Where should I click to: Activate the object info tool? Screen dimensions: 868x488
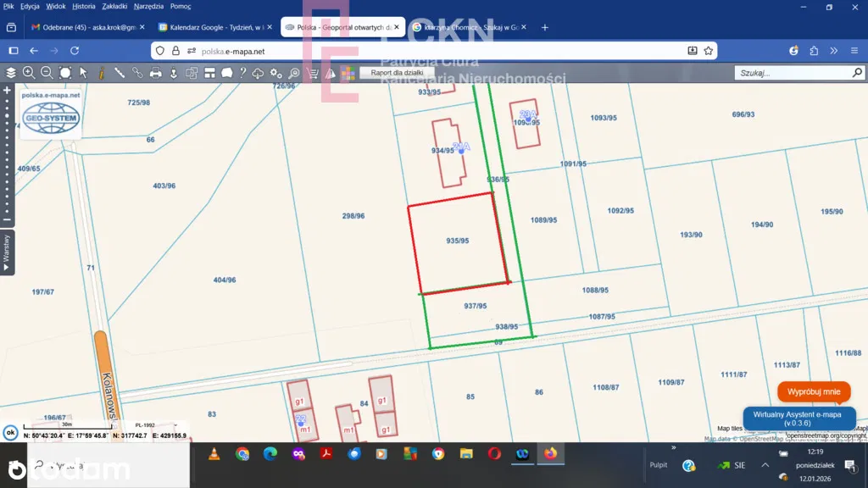101,73
